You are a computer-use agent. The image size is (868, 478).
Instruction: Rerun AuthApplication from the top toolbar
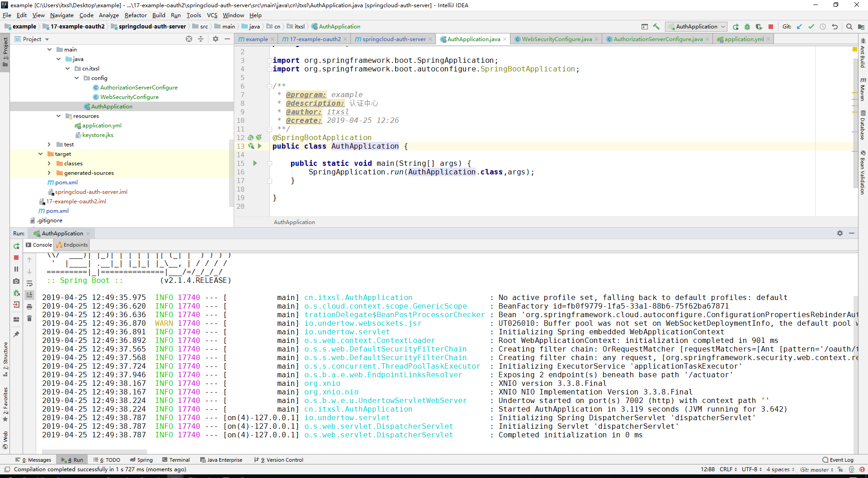(x=736, y=27)
